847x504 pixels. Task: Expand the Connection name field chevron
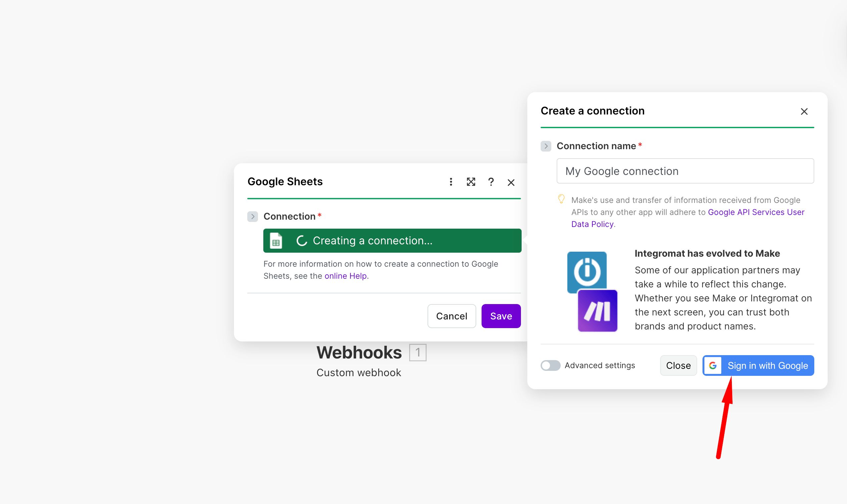click(546, 146)
